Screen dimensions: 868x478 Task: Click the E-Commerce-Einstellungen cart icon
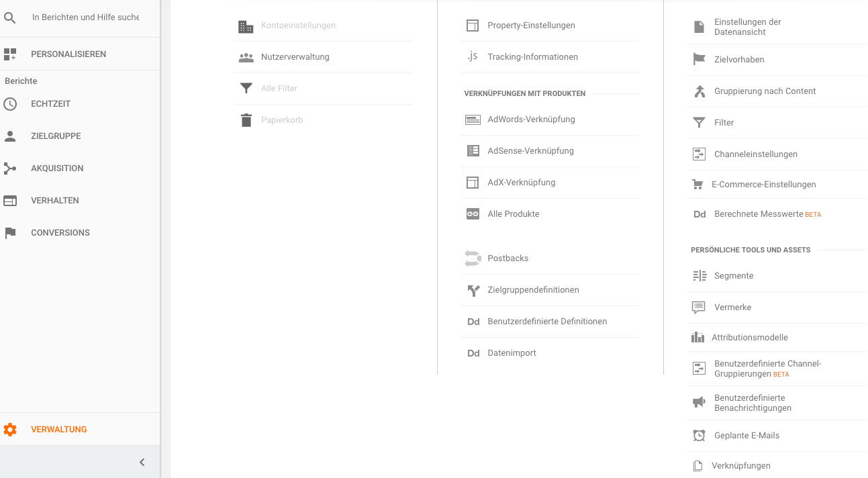[x=697, y=185]
